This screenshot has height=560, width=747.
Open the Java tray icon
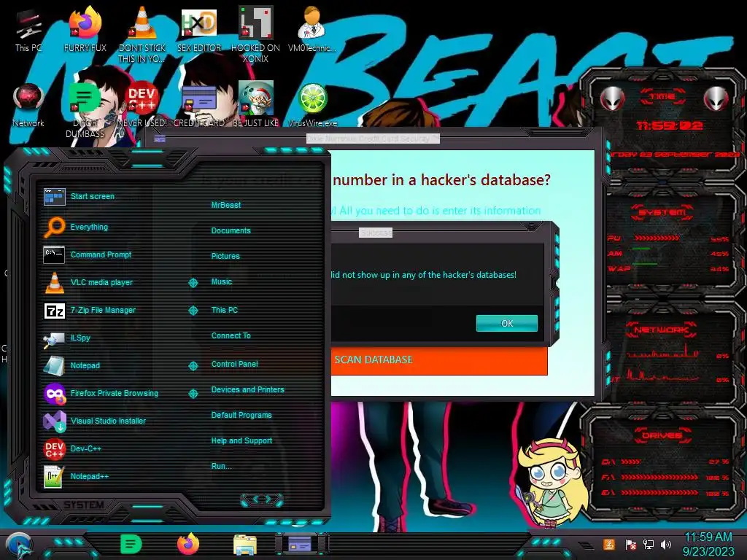[x=609, y=544]
